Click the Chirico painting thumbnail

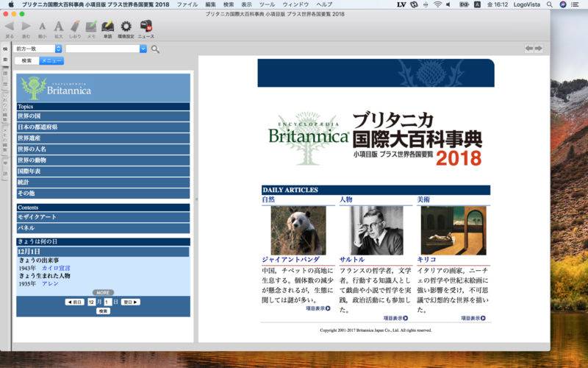click(453, 230)
